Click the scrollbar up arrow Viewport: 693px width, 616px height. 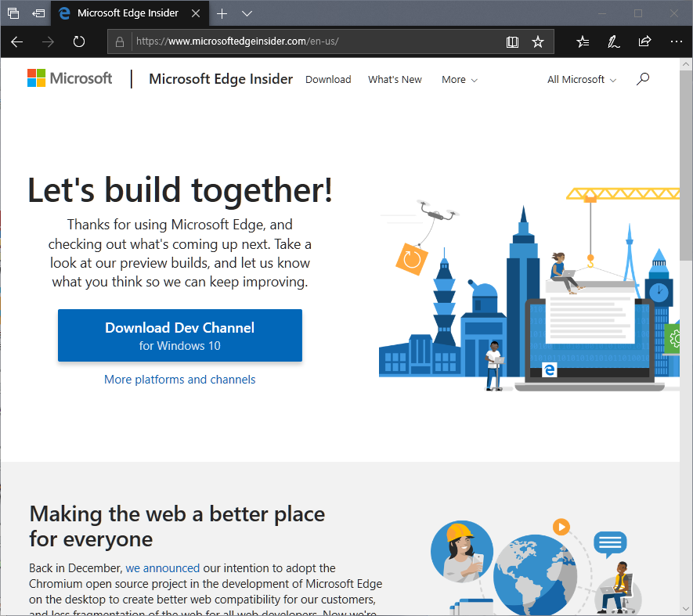686,64
